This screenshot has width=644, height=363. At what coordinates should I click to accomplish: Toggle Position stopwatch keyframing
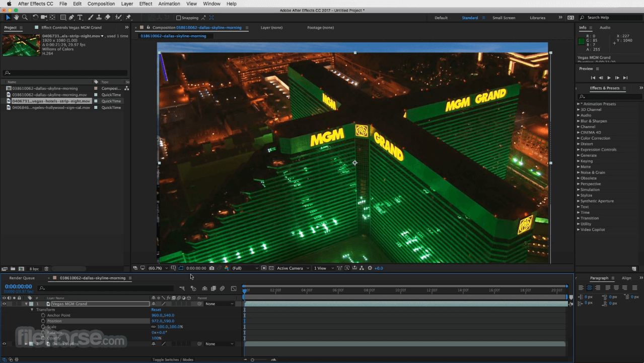click(43, 321)
